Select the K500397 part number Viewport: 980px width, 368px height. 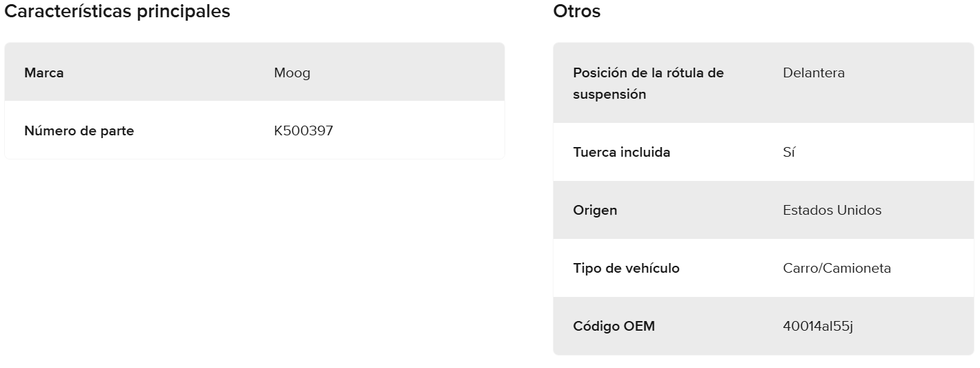[x=304, y=130]
